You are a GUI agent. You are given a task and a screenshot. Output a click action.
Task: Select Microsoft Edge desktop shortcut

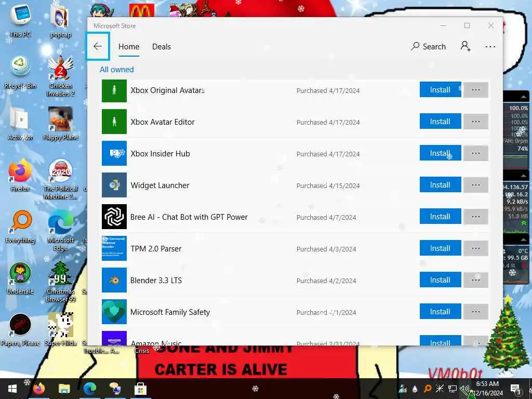click(60, 230)
